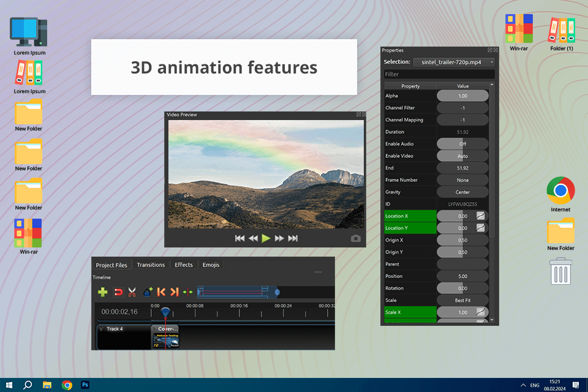588x392 pixels.
Task: Open the Recycle Bin desktop icon
Action: [x=560, y=271]
